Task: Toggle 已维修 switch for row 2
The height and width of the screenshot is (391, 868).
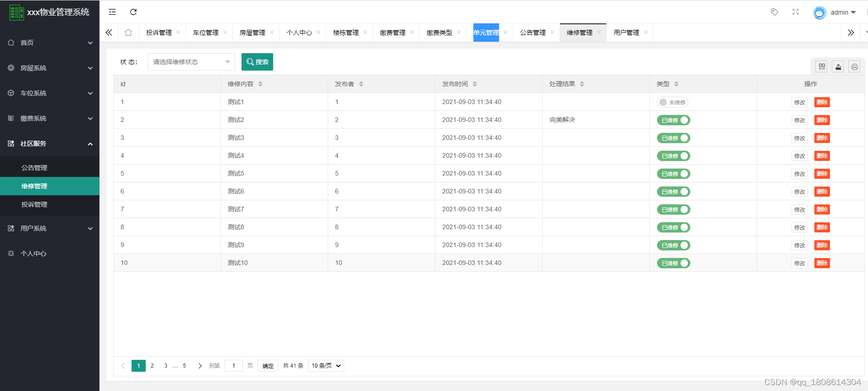Action: [x=673, y=120]
